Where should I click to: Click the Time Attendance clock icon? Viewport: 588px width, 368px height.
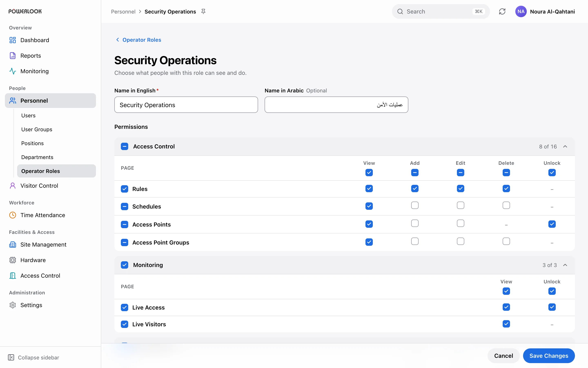(x=13, y=215)
